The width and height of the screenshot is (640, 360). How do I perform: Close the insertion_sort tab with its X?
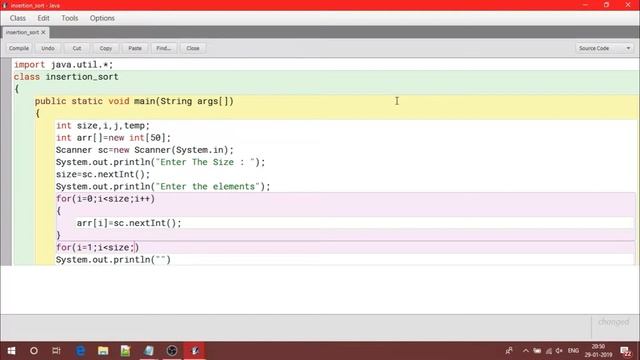pyautogui.click(x=43, y=32)
